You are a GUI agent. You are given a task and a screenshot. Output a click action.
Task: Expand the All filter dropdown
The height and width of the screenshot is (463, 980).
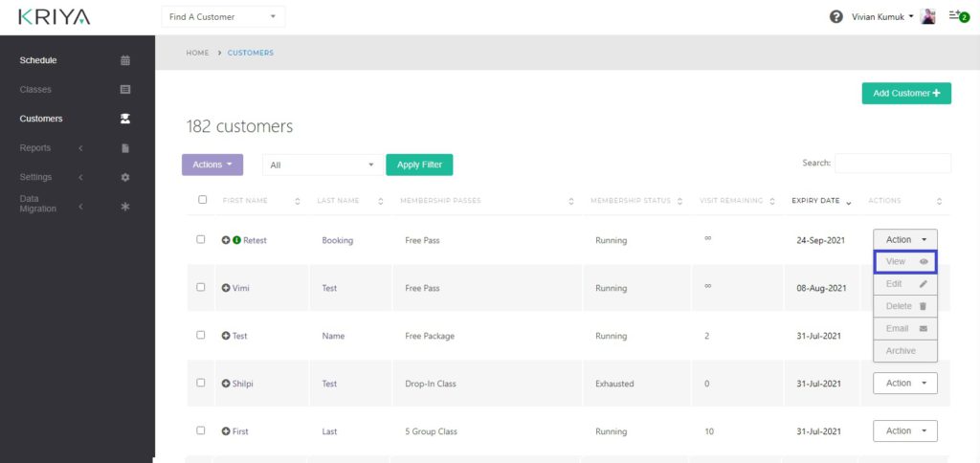coord(323,165)
